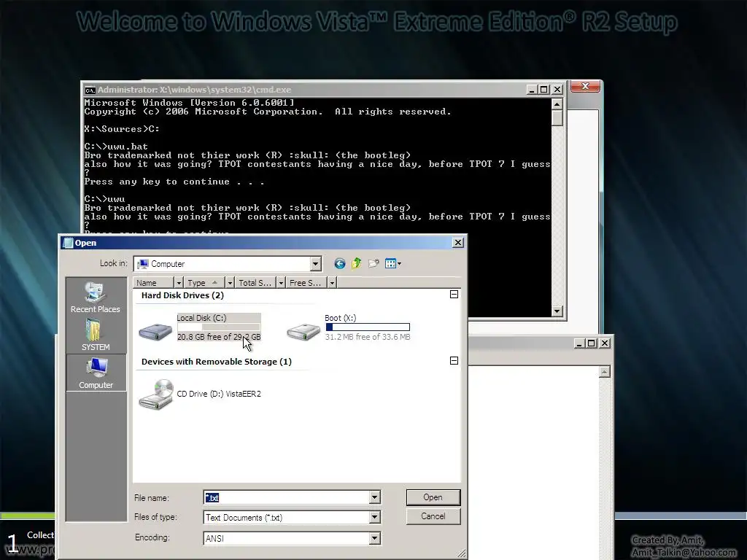Click the cmd.exe title bar icon
Viewport: 747px width, 560px height.
pyautogui.click(x=90, y=90)
